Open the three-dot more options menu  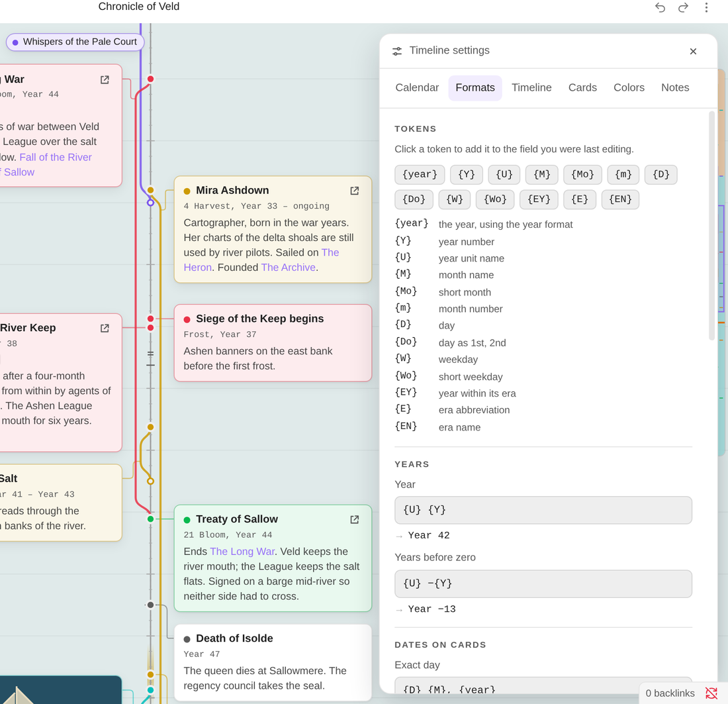point(706,7)
